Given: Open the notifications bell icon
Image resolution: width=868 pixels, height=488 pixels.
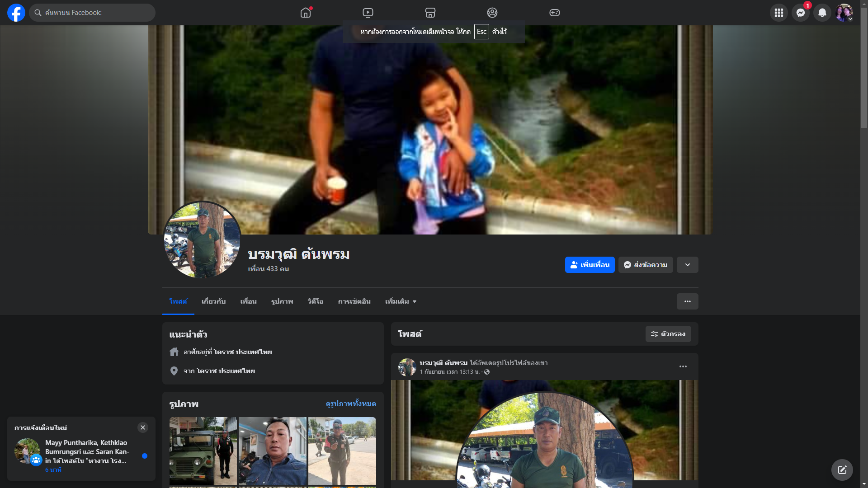Looking at the screenshot, I should [822, 13].
